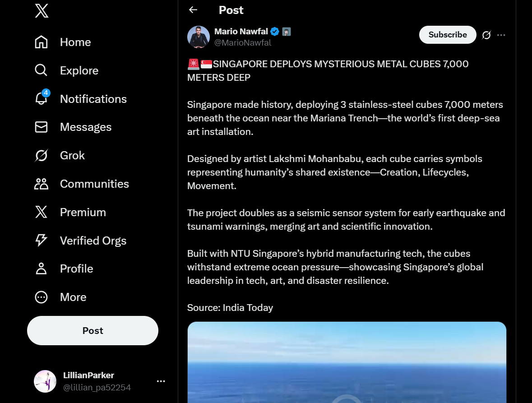Go back using the arrow icon
532x403 pixels.
[x=193, y=10]
